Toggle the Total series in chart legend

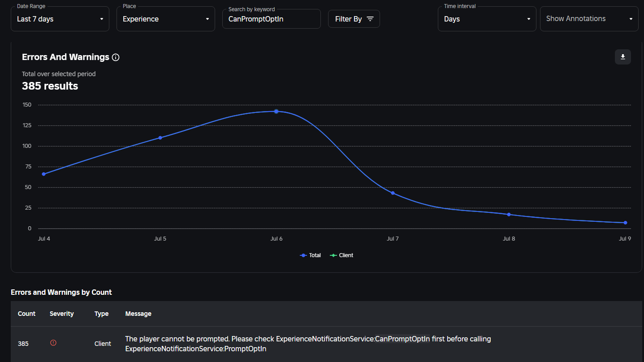(311, 255)
